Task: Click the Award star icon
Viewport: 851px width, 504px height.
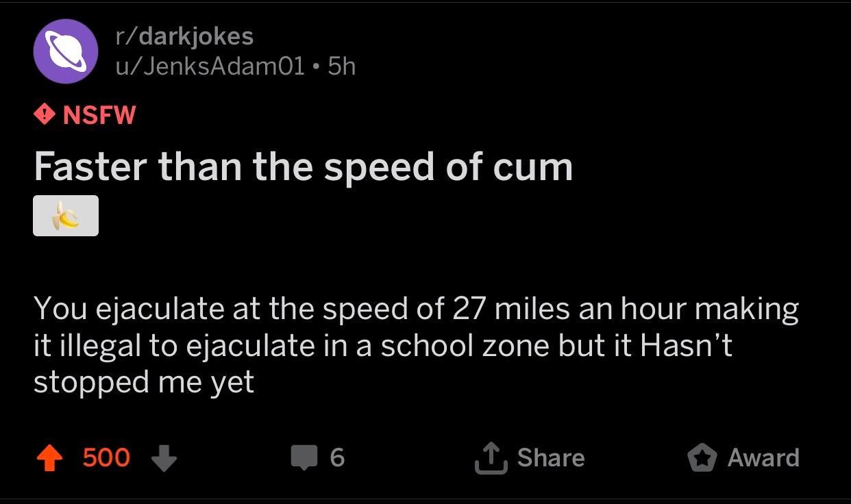Action: 702,457
